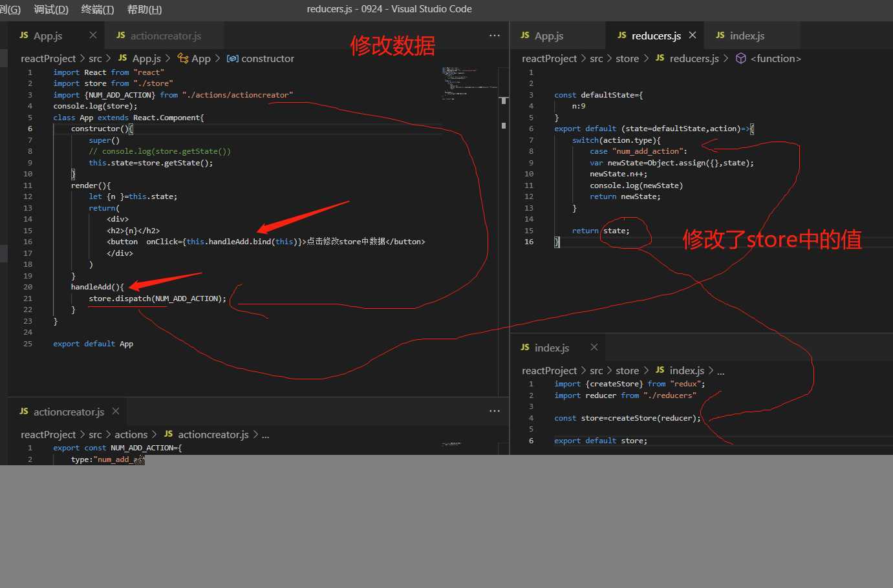Click line number 20 in App.js
This screenshot has width=893, height=588.
(28, 287)
